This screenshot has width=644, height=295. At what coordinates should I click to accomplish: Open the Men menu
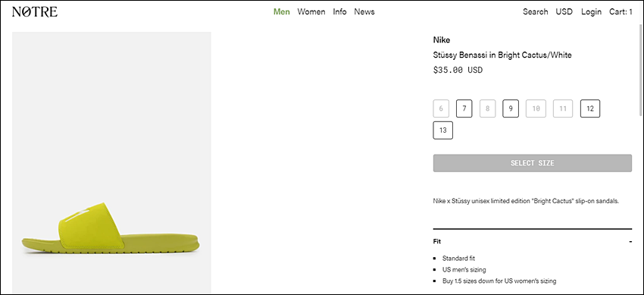pyautogui.click(x=282, y=12)
